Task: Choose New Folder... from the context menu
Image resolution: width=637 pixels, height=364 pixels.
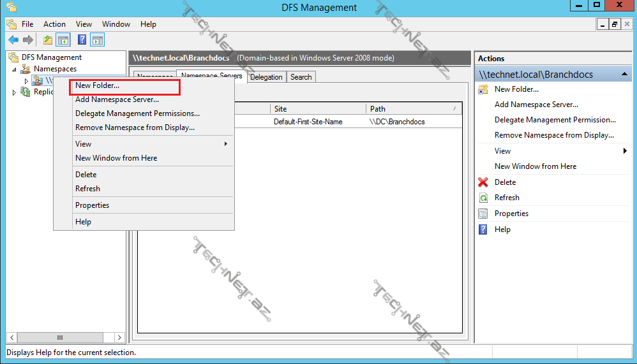Action: [98, 85]
